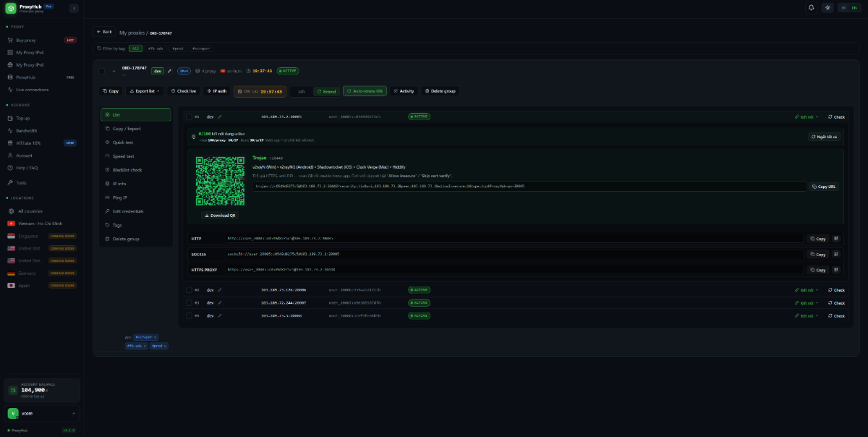Go to My proxies breadcrumb

click(x=132, y=33)
